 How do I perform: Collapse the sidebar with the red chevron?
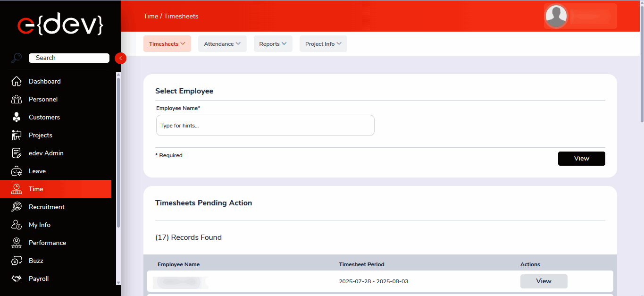pyautogui.click(x=120, y=58)
